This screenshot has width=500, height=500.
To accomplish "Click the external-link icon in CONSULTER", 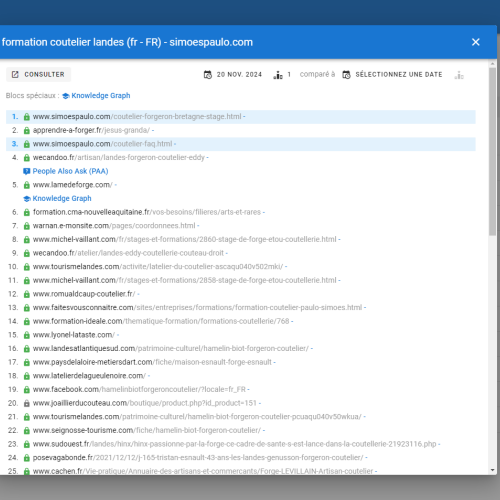I will (x=15, y=74).
